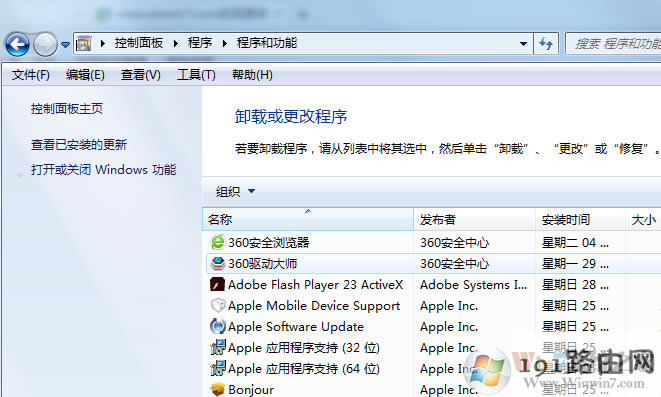This screenshot has height=397, width=661.
Task: Click the Apple 应用程序支持 (64 位) icon
Action: tap(218, 368)
